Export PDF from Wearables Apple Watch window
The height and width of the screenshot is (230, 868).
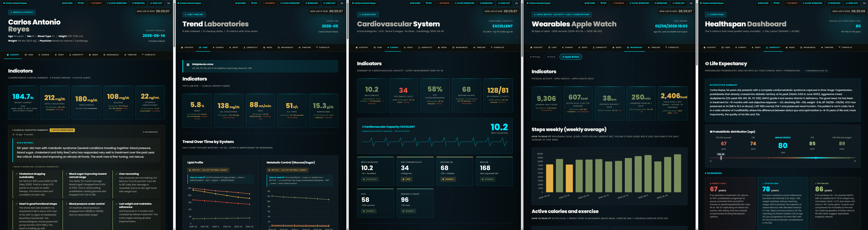604,3
